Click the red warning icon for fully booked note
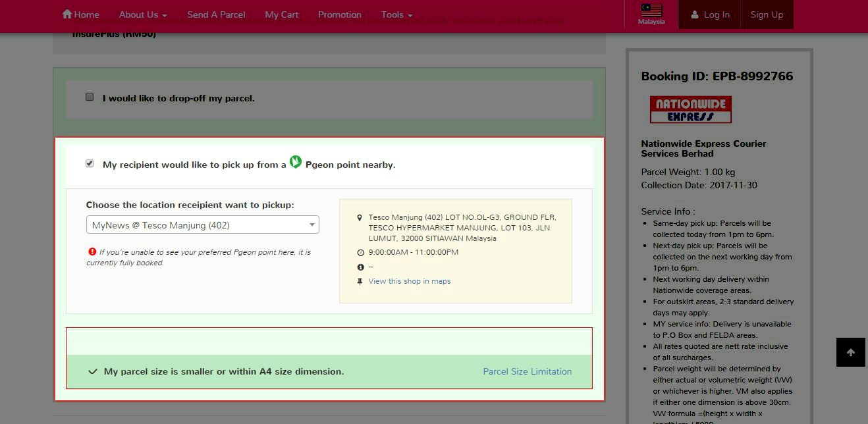868x424 pixels. pos(92,252)
